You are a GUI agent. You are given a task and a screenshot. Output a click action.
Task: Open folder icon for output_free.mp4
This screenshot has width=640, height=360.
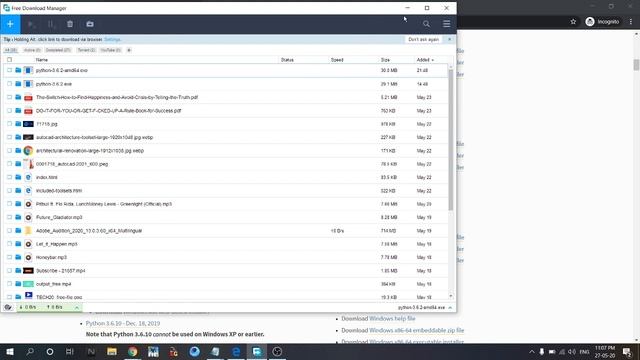18,284
